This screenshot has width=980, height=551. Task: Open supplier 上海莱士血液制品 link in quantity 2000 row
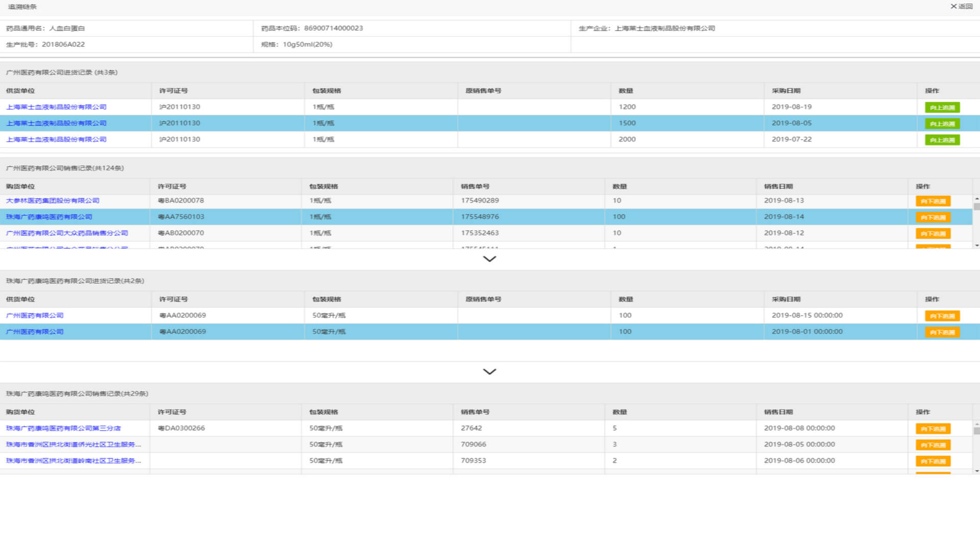pos(56,139)
